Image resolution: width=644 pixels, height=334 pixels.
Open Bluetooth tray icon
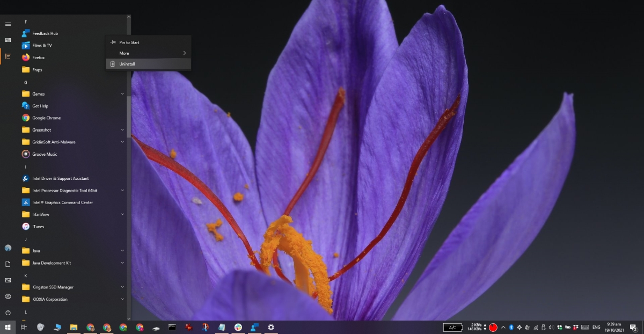tap(511, 327)
